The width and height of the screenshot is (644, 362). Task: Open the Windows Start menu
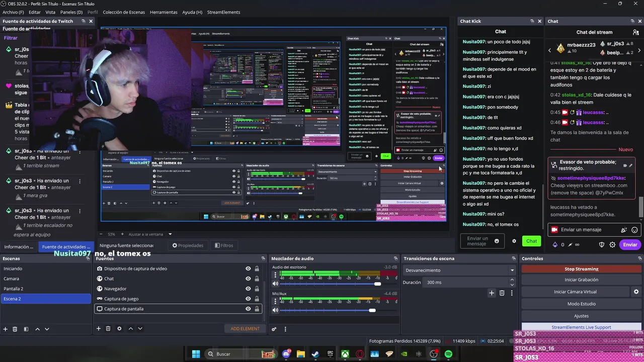196,354
